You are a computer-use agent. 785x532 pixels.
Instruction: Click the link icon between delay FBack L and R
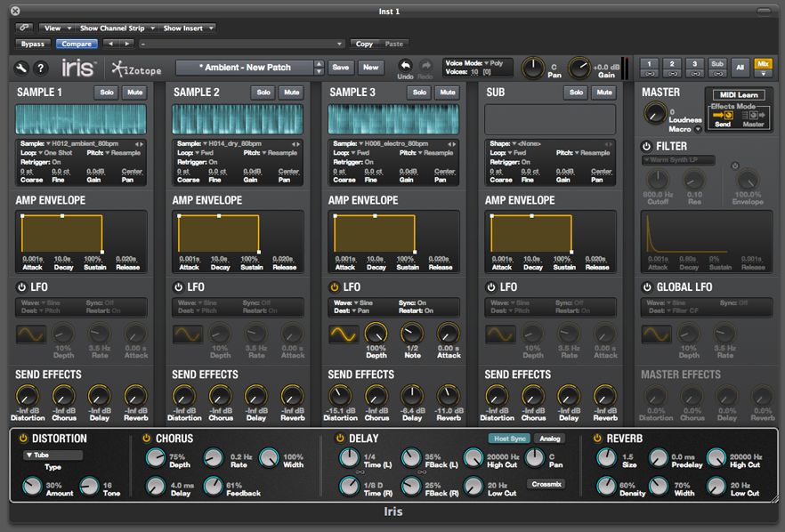422,472
